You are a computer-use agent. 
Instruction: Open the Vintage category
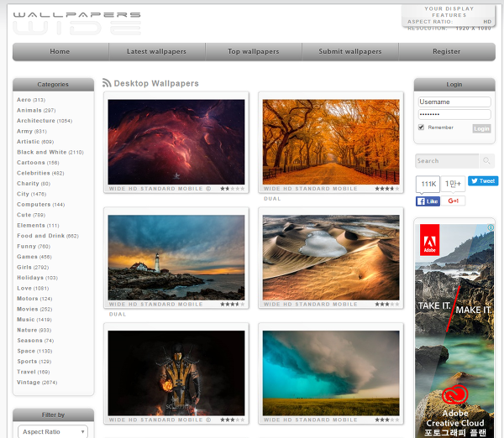[x=37, y=382]
